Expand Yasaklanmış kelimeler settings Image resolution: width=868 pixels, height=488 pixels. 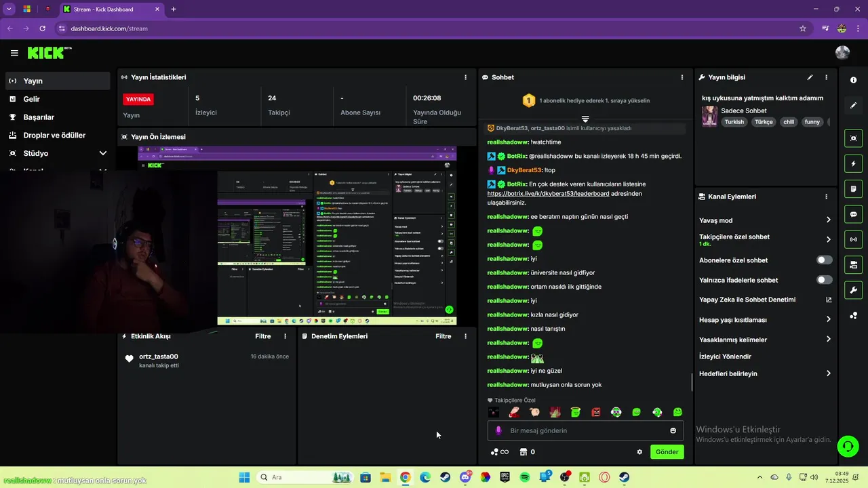coord(828,340)
